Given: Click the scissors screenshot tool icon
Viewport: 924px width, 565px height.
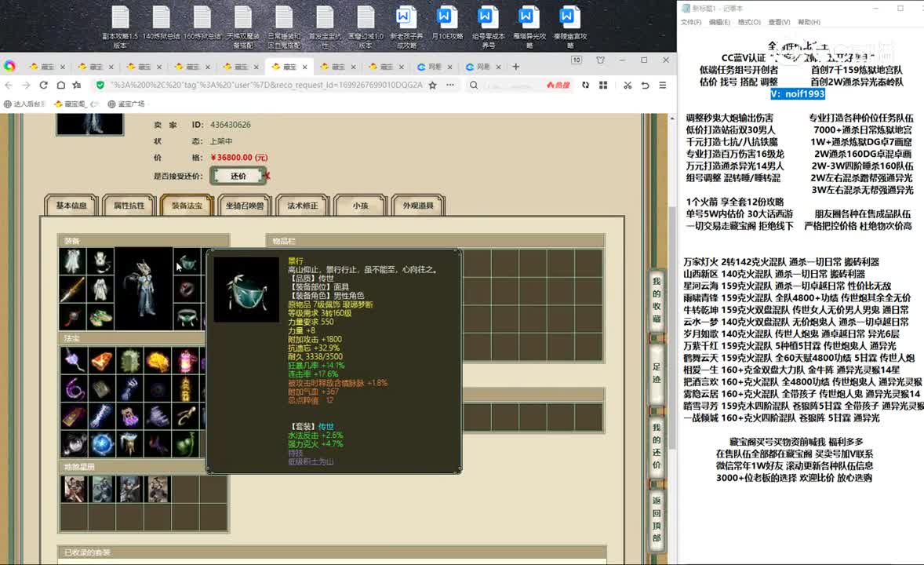Looking at the screenshot, I should (x=628, y=85).
